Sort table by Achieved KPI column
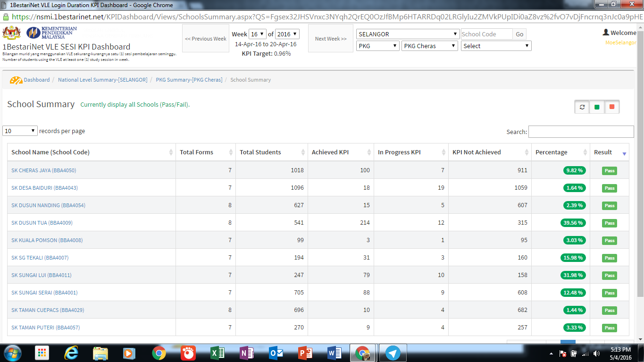 click(341, 152)
